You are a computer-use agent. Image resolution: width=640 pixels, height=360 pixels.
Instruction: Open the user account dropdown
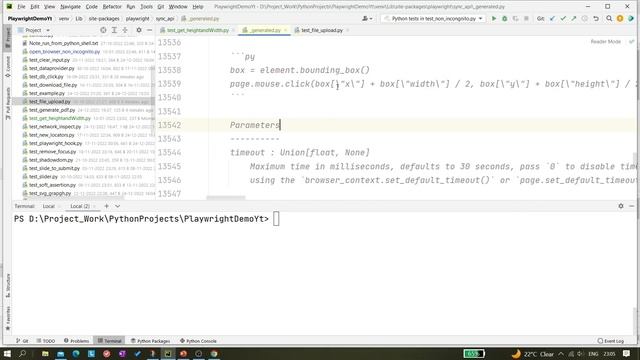367,18
